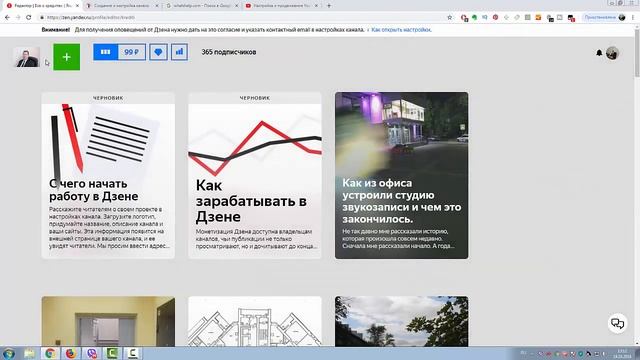Screen dimensions: 640x360
Task: Click the green Evernote extension icon
Action: coord(474,18)
